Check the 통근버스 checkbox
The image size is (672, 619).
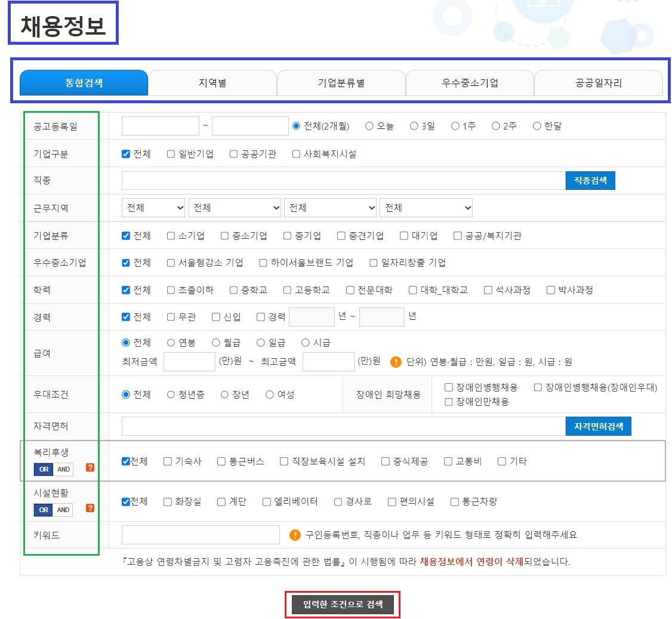221,461
